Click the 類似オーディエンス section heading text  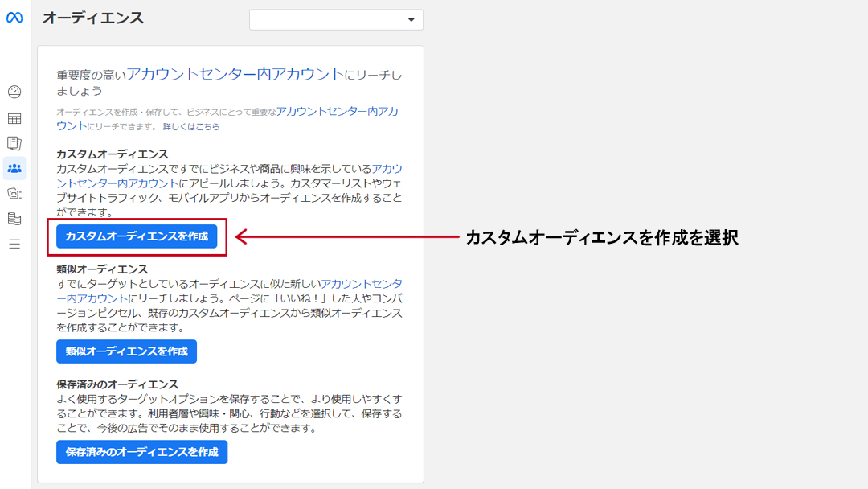[x=102, y=269]
